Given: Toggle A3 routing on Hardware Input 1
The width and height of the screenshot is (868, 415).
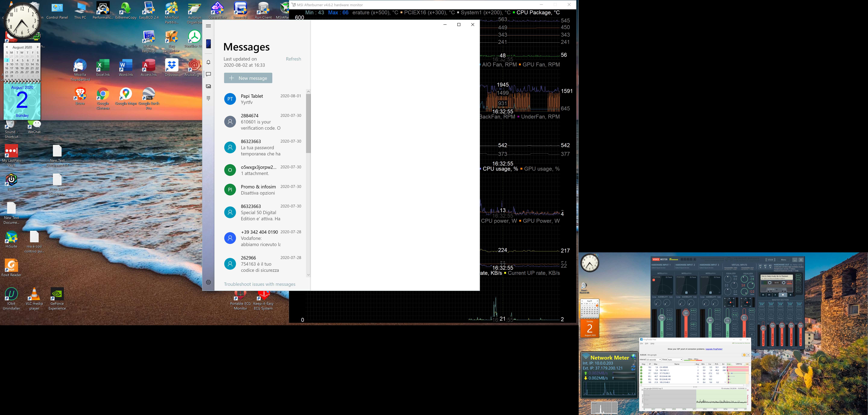Looking at the screenshot, I should [670, 319].
